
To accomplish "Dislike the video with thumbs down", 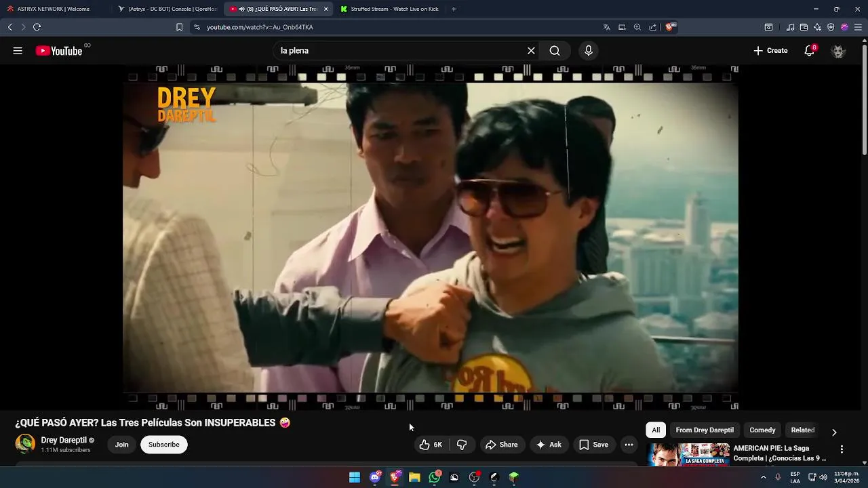I will click(x=462, y=445).
